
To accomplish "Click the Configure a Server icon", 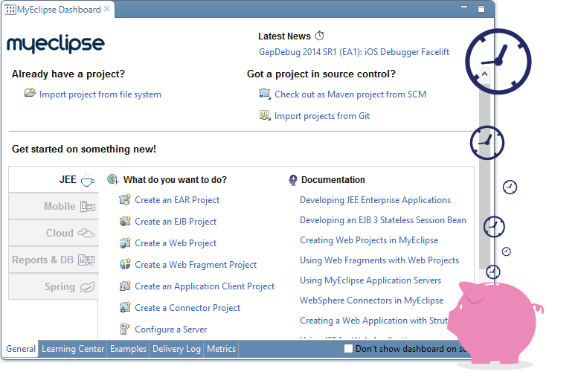I will (x=125, y=329).
